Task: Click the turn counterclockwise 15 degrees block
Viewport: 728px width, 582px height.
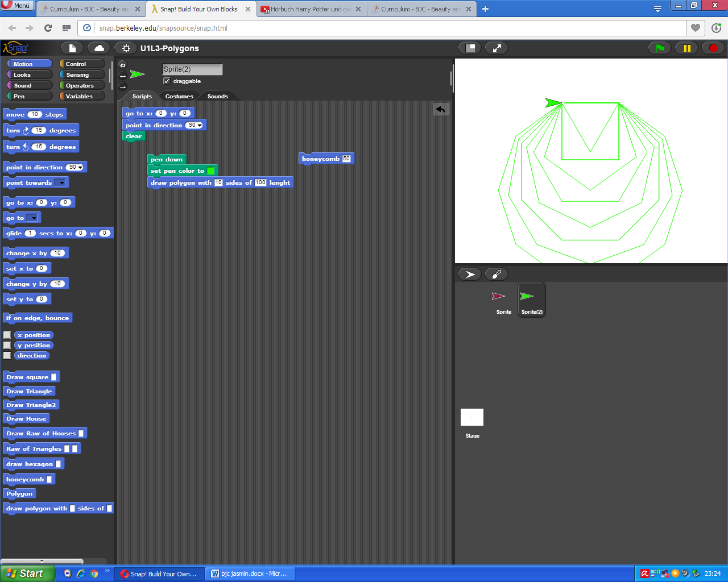Action: (41, 147)
